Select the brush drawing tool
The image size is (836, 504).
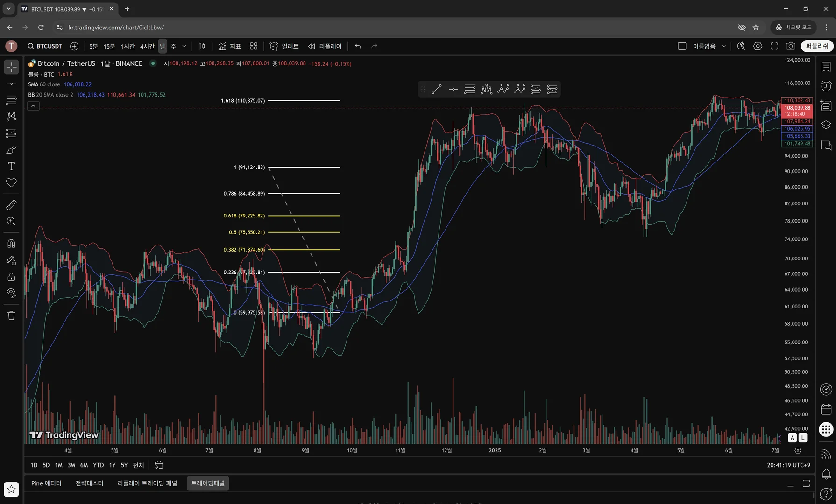11,150
